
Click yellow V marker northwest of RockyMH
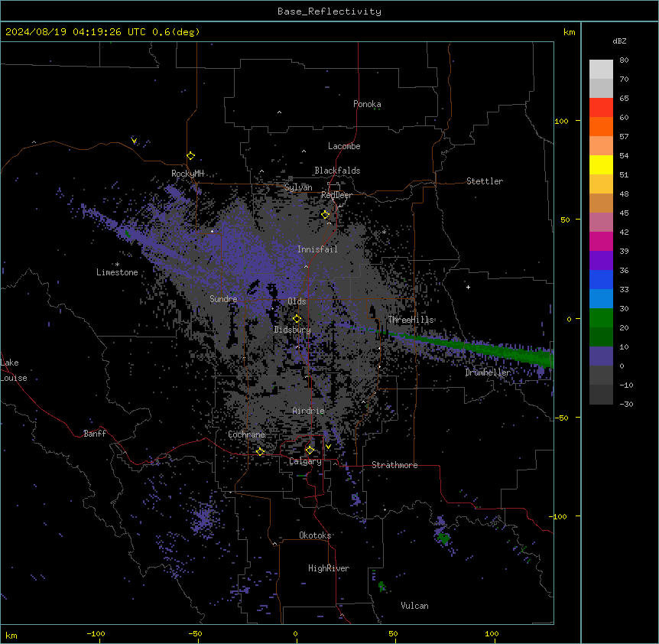pyautogui.click(x=134, y=141)
